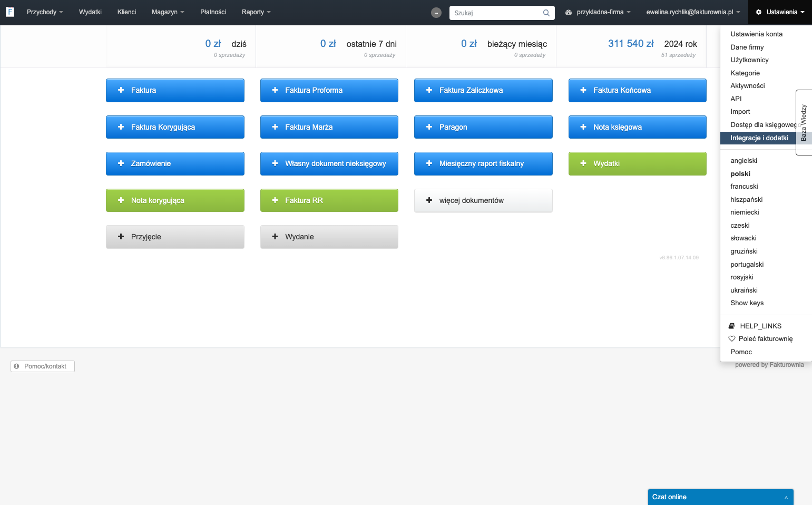Open the user email account dropdown

[x=693, y=12]
